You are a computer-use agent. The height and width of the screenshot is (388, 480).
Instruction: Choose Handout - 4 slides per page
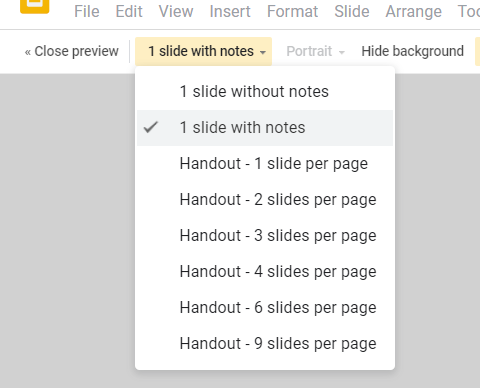tap(265, 272)
